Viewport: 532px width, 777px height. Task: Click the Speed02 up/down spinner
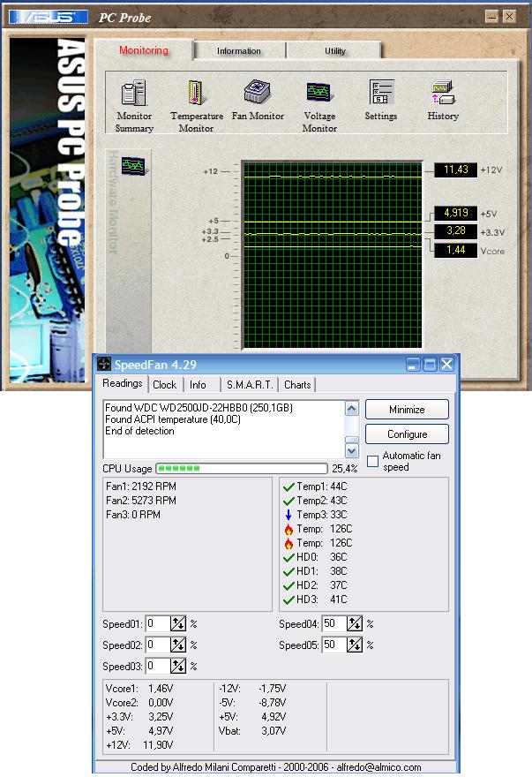point(178,645)
